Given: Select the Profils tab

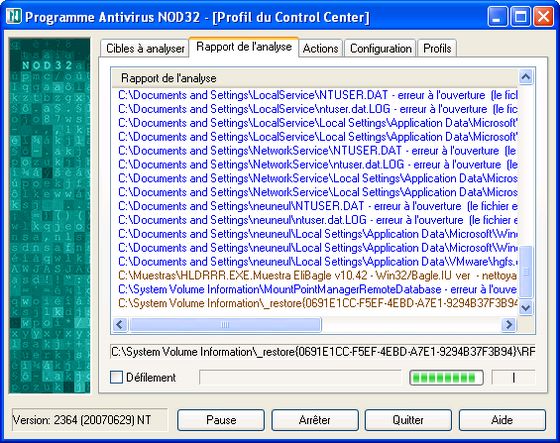Looking at the screenshot, I should [x=437, y=48].
